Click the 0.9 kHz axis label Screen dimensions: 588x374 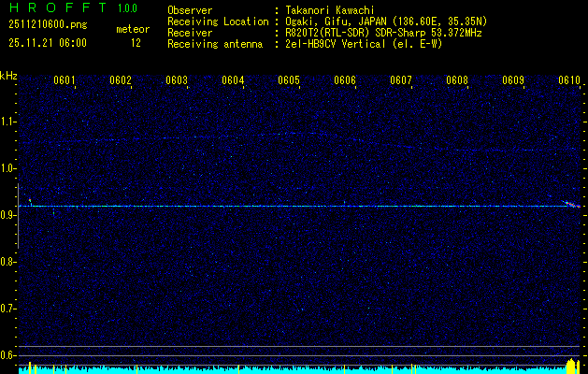(x=7, y=215)
